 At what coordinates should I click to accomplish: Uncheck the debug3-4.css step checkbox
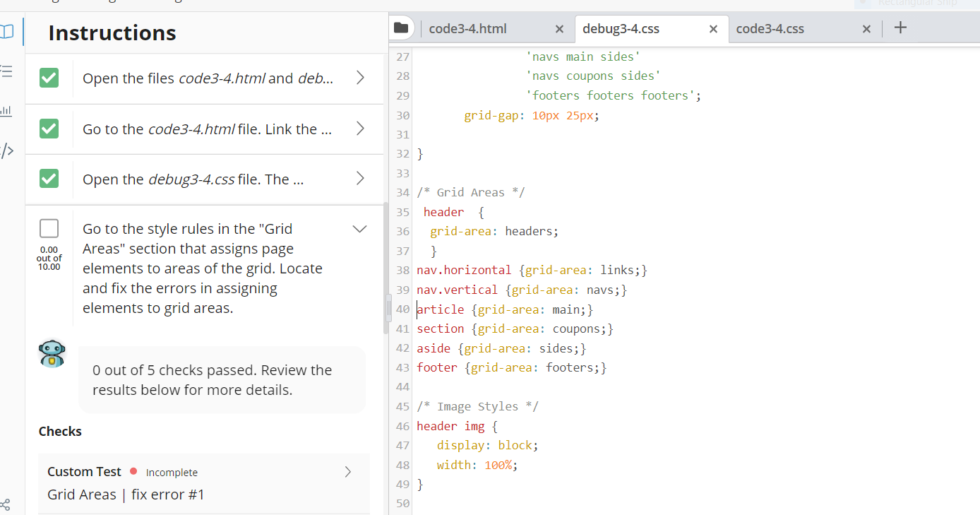49,179
